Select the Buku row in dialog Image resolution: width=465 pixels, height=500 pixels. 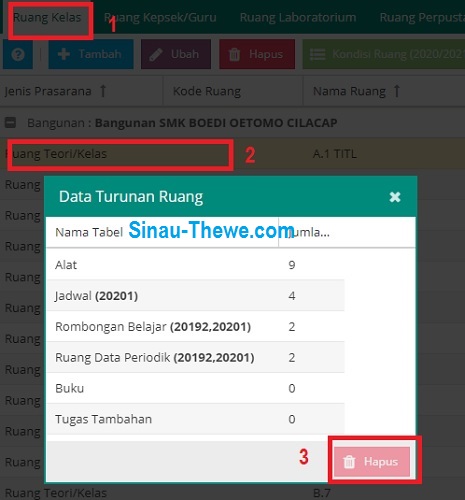(195, 388)
